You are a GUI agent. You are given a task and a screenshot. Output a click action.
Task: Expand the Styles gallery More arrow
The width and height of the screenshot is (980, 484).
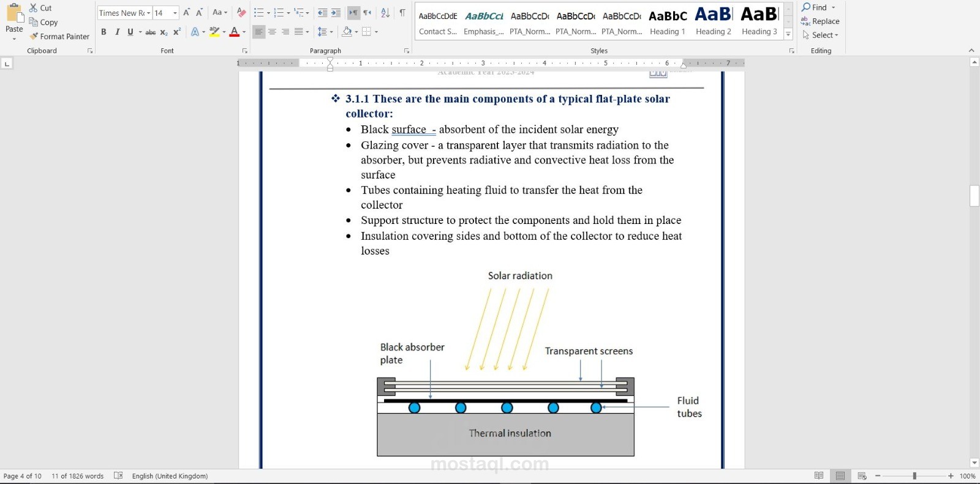[788, 34]
